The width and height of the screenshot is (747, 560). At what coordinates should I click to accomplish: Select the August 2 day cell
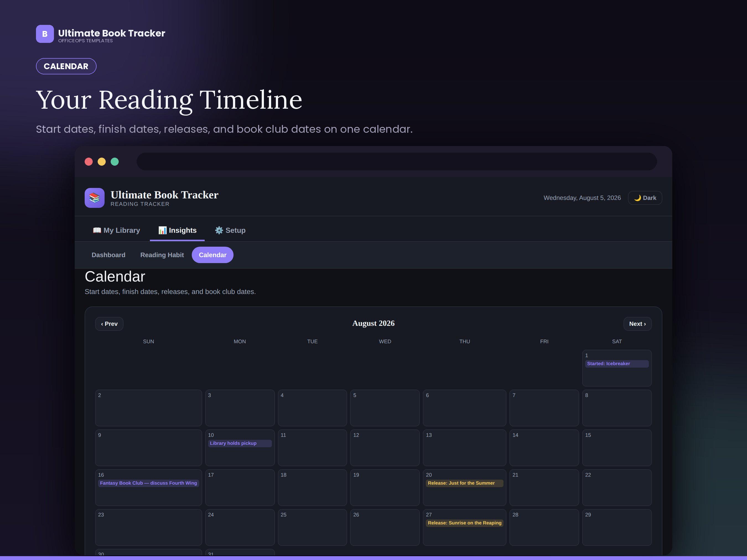[149, 408]
